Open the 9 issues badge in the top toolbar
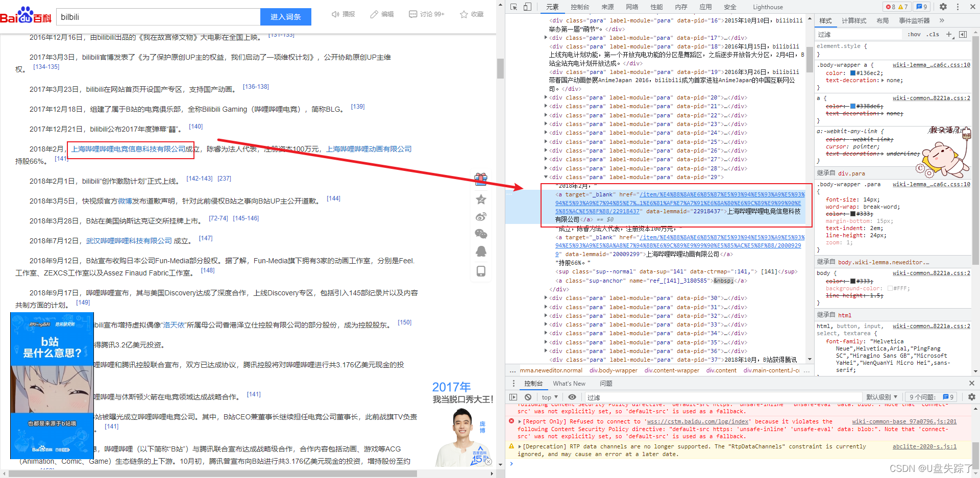The width and height of the screenshot is (980, 478). point(922,7)
